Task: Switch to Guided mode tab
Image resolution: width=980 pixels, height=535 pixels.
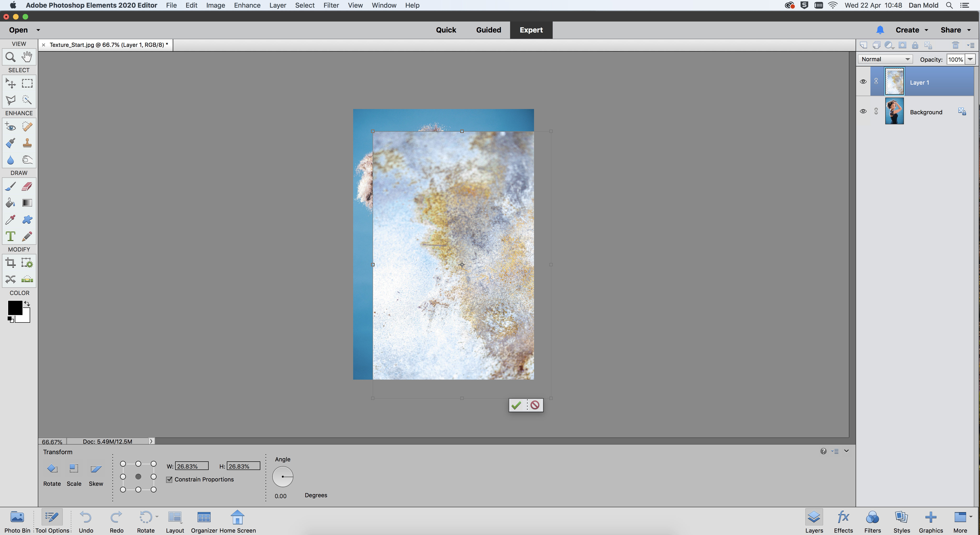Action: [x=489, y=30]
